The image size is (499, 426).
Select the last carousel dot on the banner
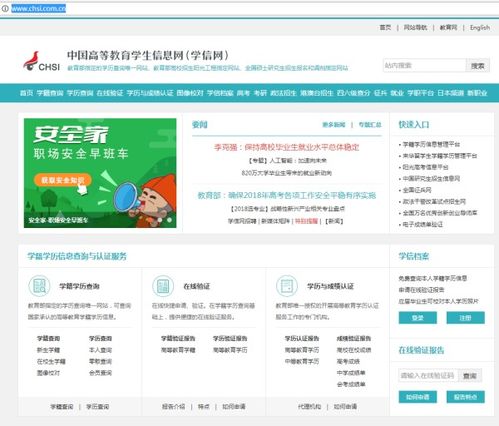[169, 220]
